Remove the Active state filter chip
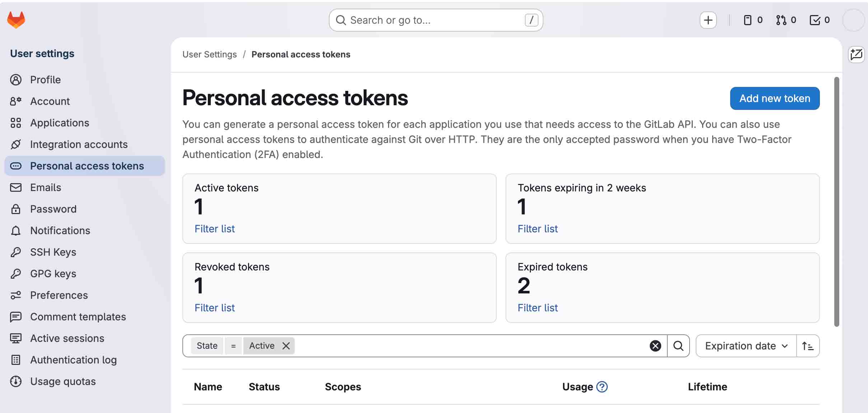The width and height of the screenshot is (868, 413). pos(286,345)
